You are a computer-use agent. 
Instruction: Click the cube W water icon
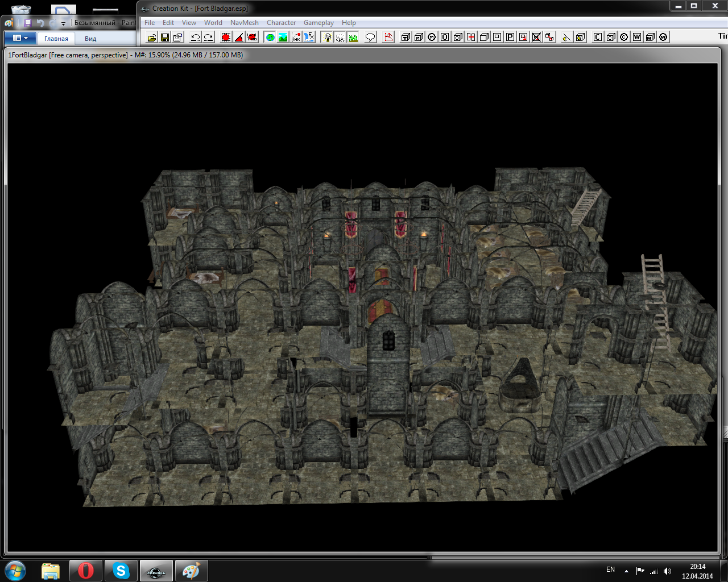pyautogui.click(x=650, y=37)
